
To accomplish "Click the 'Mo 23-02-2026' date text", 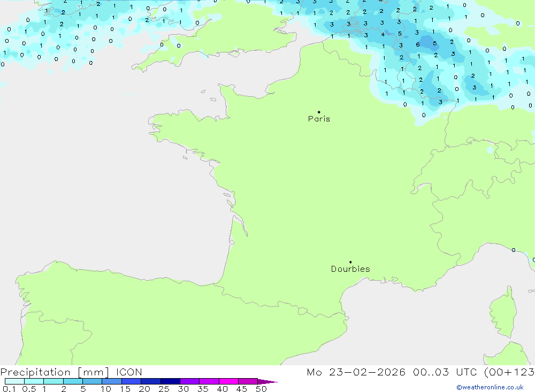I will 356,372.
